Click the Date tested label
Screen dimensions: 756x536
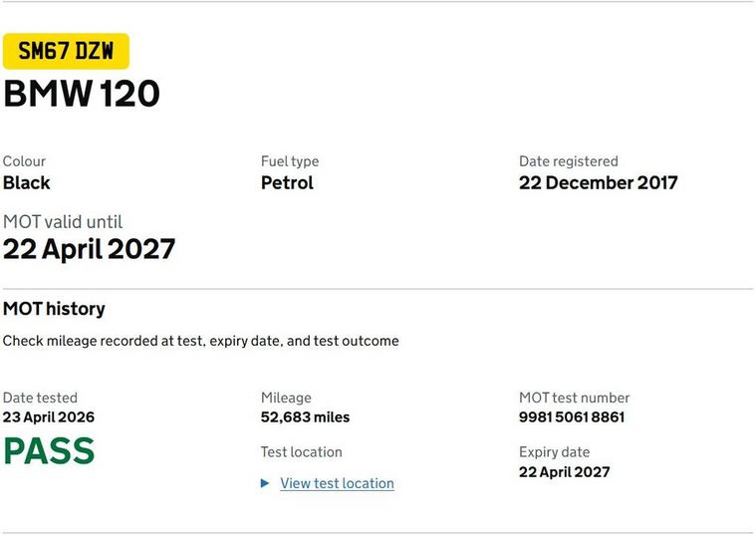40,398
